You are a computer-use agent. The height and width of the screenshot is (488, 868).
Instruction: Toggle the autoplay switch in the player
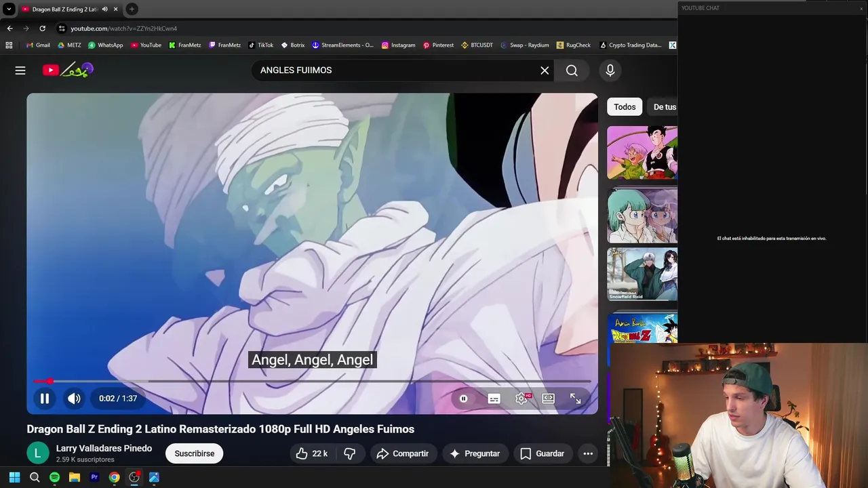click(x=464, y=399)
